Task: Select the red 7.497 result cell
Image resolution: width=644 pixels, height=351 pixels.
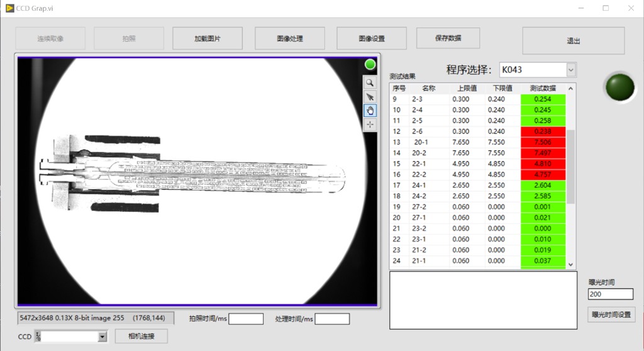Action: coord(543,153)
